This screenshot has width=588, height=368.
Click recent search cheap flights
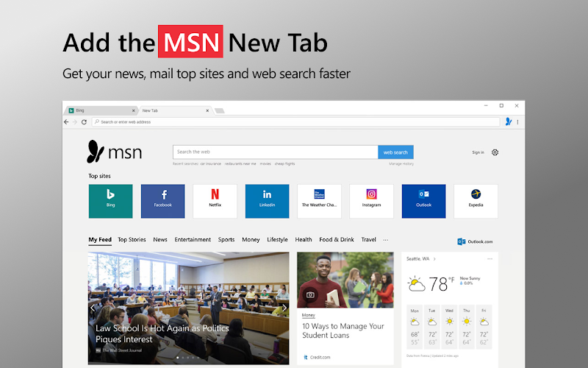pyautogui.click(x=284, y=163)
